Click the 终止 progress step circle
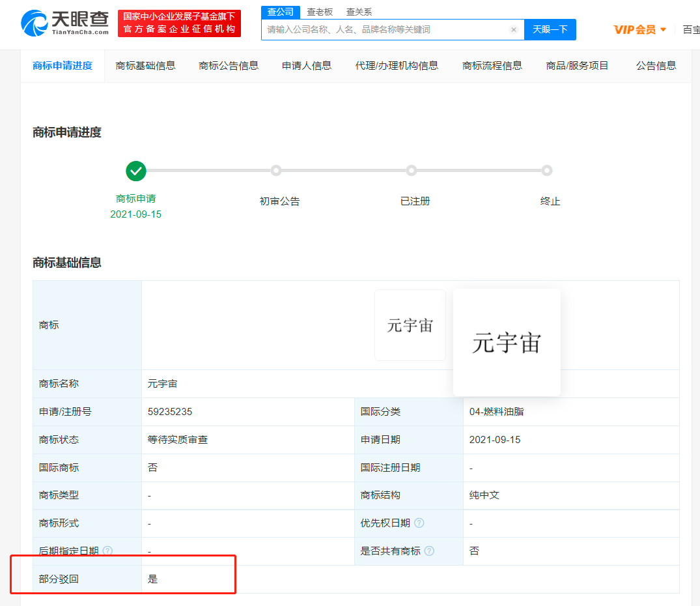The image size is (700, 606). point(547,171)
